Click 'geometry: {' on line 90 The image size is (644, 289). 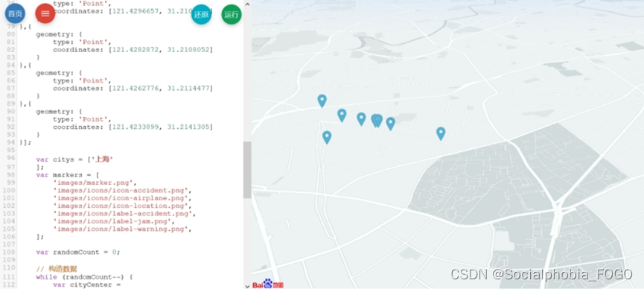click(59, 112)
